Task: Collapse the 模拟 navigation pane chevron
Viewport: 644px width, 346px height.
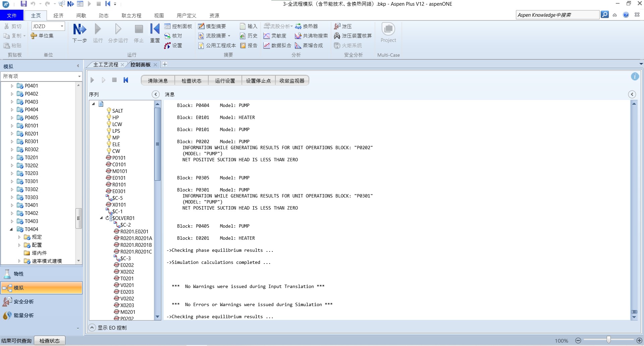Action: click(x=78, y=66)
